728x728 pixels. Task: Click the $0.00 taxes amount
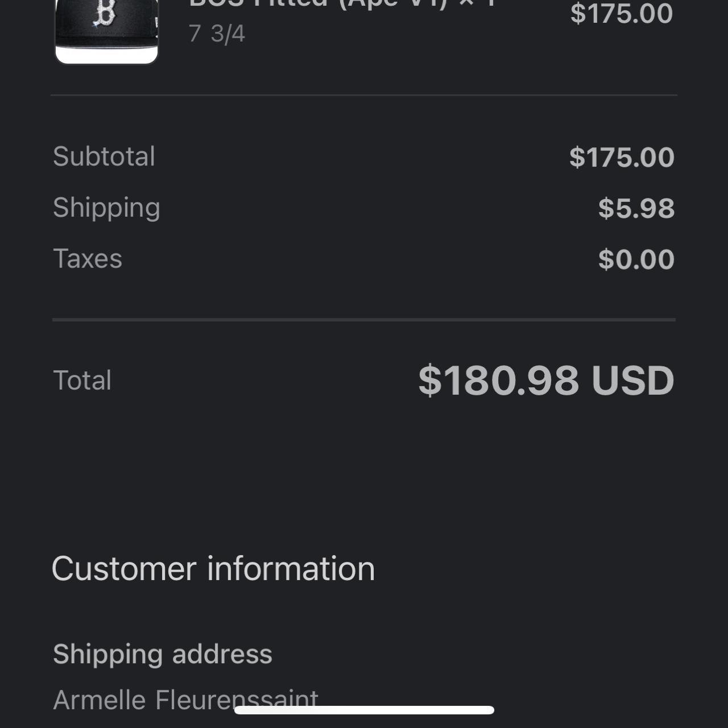(x=636, y=259)
